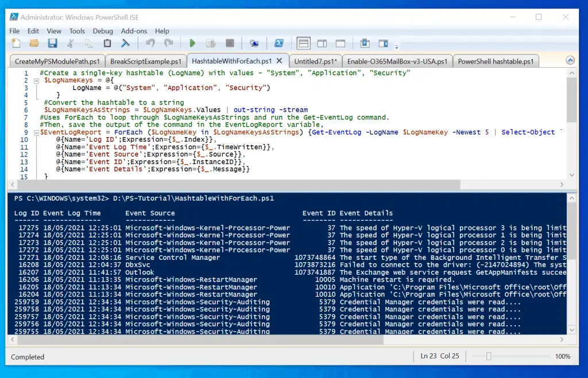Save the script with the floppy disk icon

point(52,44)
